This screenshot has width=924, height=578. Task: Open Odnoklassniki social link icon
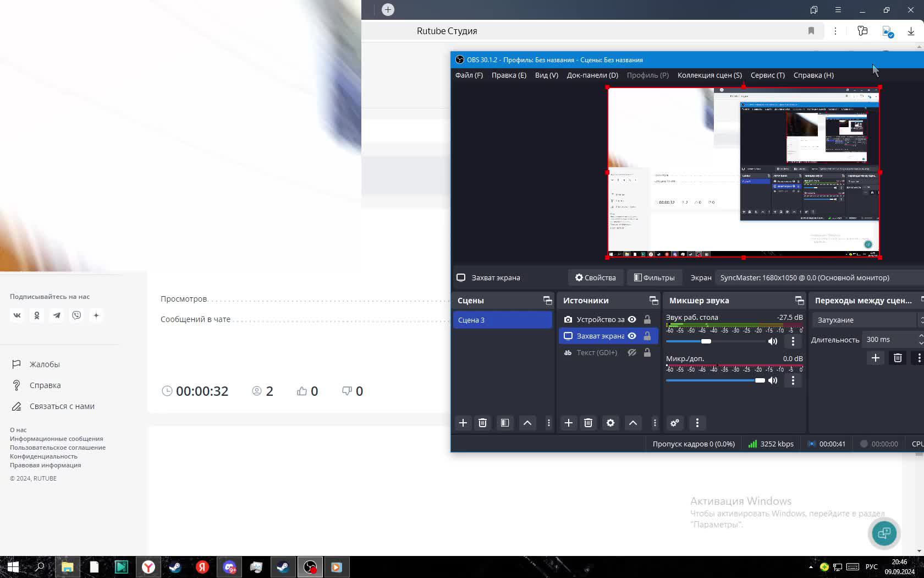pyautogui.click(x=37, y=315)
